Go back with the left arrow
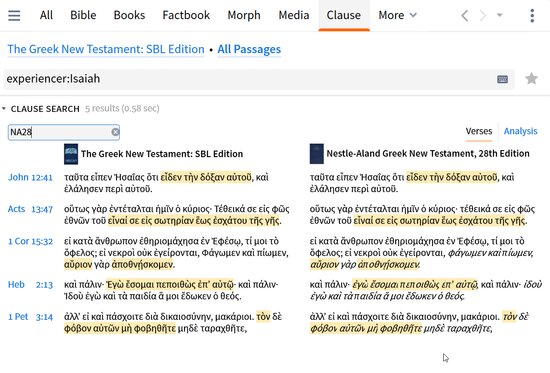The image size is (550, 373). 465,15
